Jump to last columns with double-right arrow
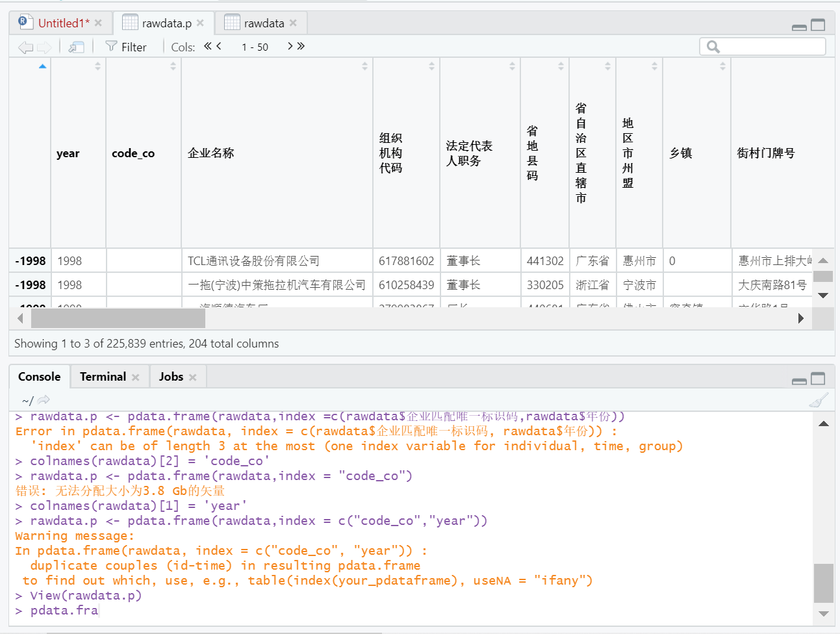This screenshot has height=634, width=840. pyautogui.click(x=300, y=46)
